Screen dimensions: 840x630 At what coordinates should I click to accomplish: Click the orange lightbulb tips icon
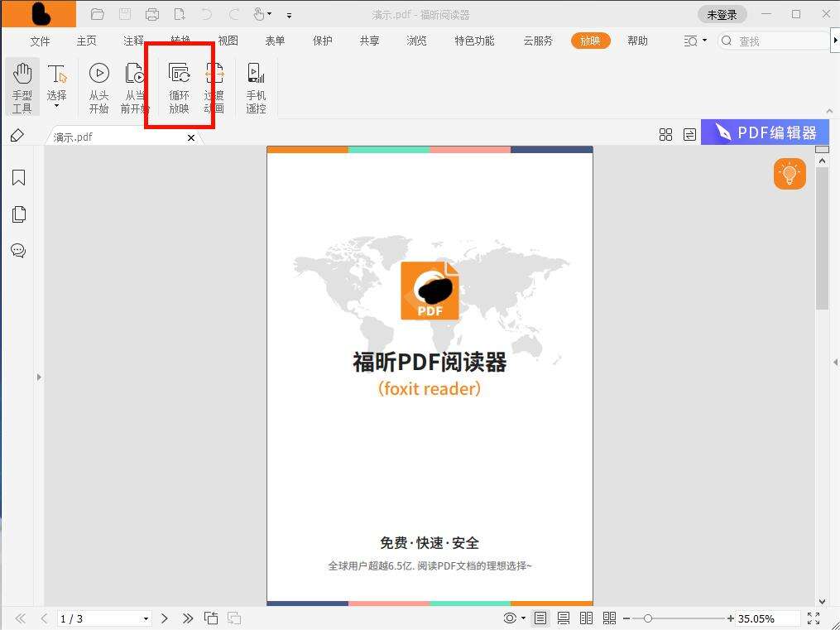pos(789,174)
